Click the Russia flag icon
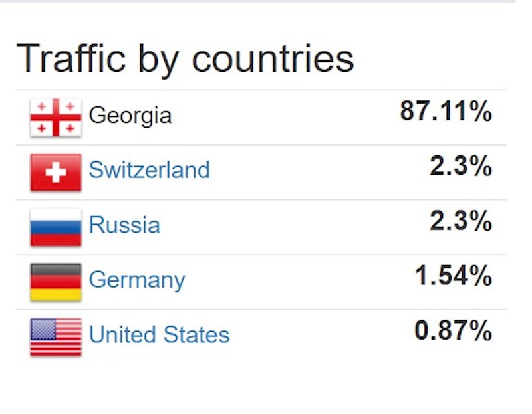This screenshot has height=414, width=532. tap(56, 227)
